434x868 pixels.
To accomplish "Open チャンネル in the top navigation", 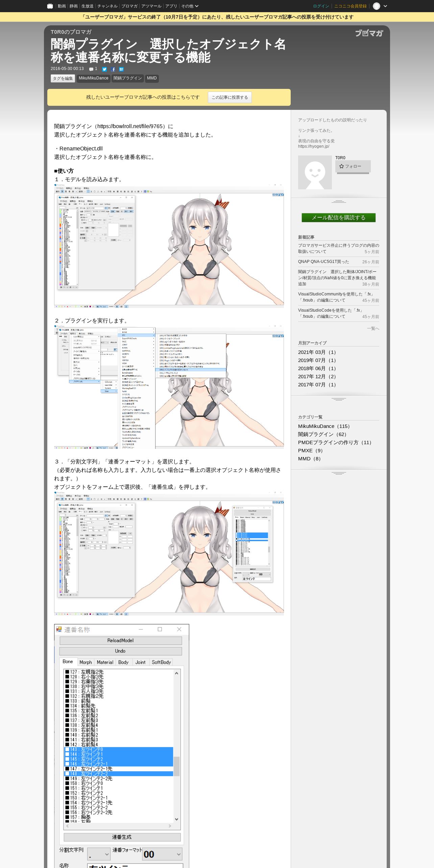I will tap(107, 6).
